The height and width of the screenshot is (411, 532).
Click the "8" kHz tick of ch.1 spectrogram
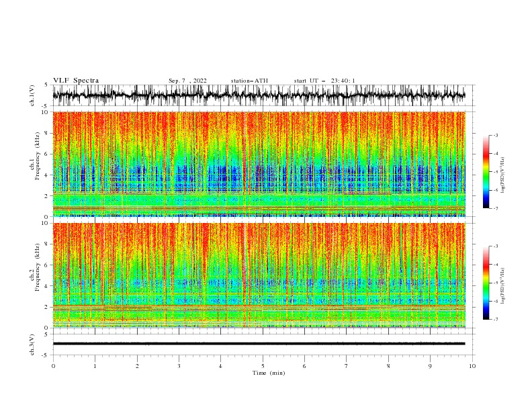pyautogui.click(x=48, y=133)
